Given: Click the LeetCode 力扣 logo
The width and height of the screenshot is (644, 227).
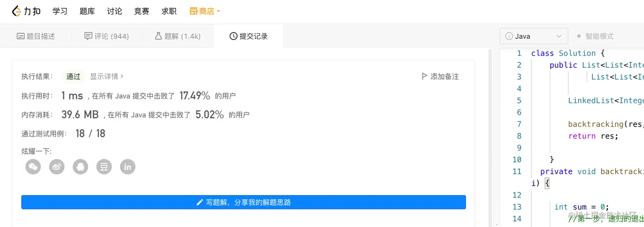Looking at the screenshot, I should coord(26,11).
